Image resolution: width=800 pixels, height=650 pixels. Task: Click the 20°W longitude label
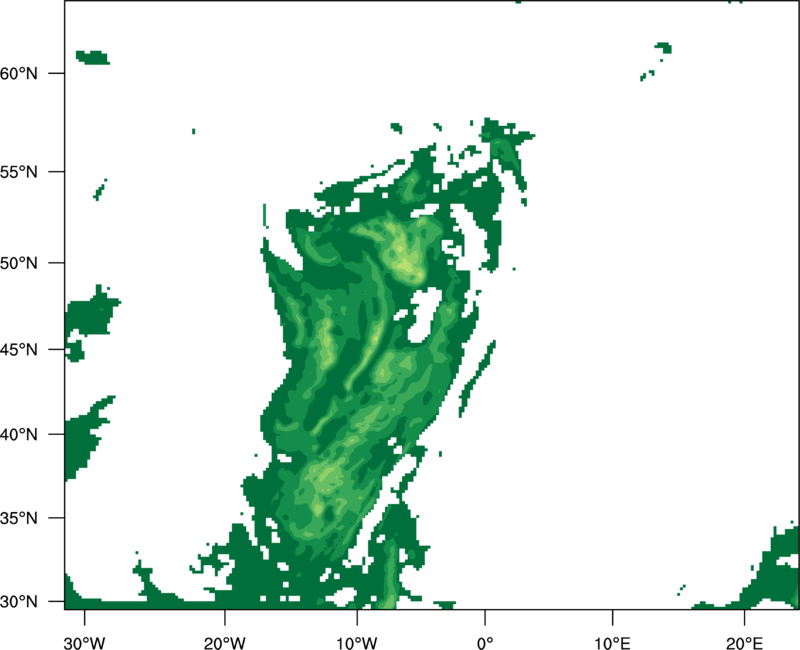point(225,643)
